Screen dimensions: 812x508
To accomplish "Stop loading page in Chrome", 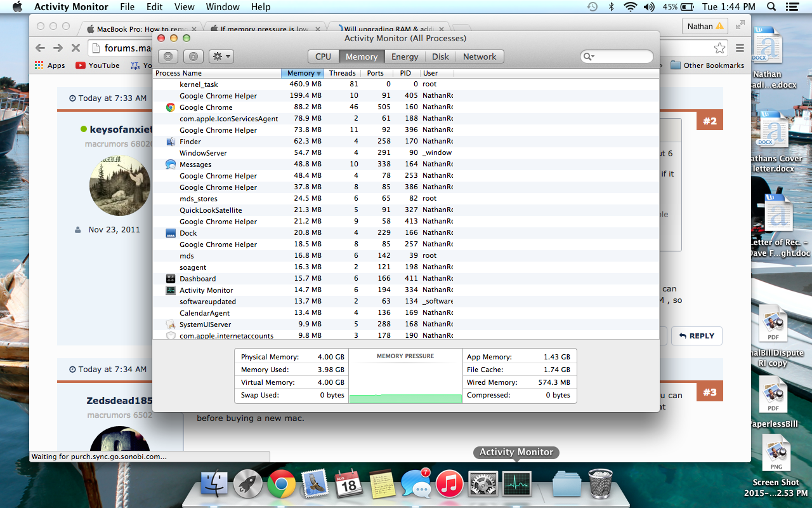I will click(x=75, y=48).
